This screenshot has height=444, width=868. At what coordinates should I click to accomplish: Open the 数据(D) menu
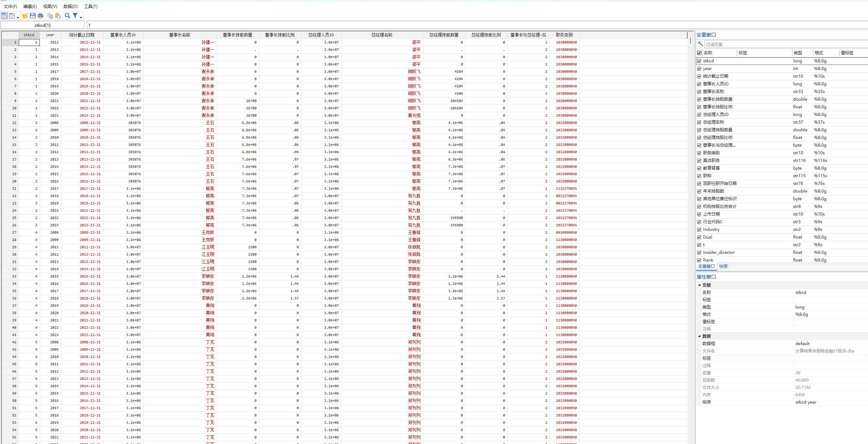tap(70, 6)
